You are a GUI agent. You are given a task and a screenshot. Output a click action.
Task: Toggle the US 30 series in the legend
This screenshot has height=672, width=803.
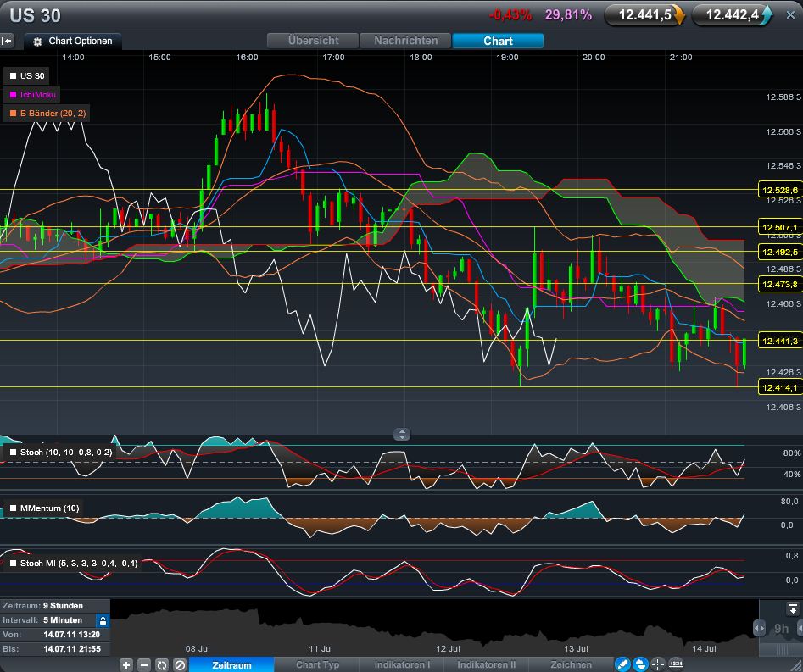tap(28, 75)
